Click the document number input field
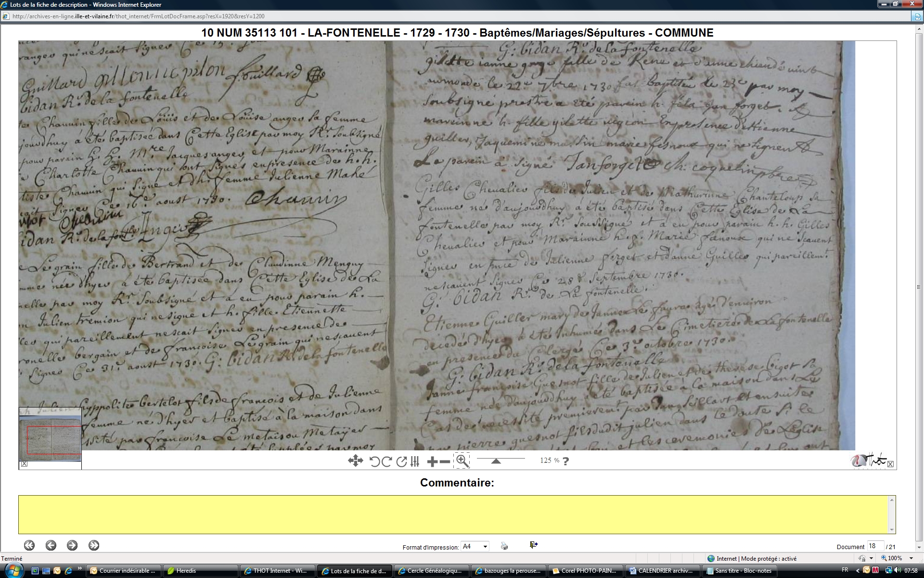Screen dimensions: 924x578 coord(875,546)
